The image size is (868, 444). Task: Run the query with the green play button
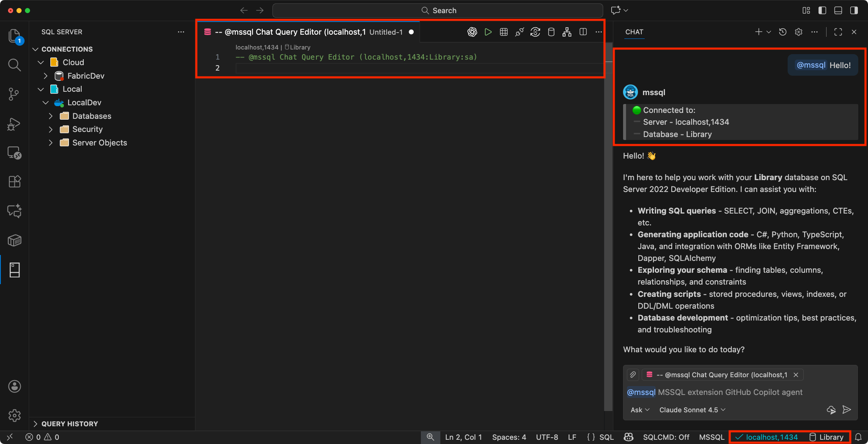click(x=488, y=32)
